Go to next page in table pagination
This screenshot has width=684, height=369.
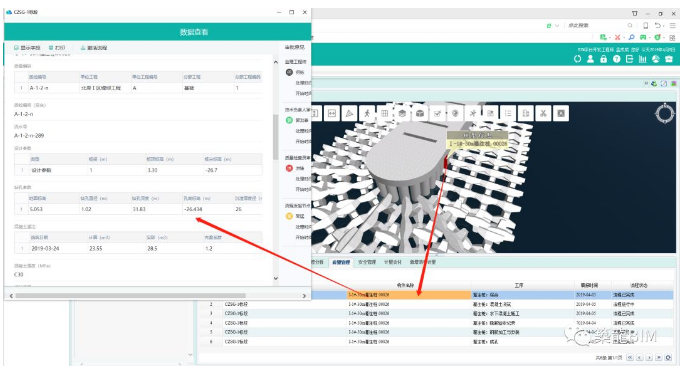click(x=649, y=358)
